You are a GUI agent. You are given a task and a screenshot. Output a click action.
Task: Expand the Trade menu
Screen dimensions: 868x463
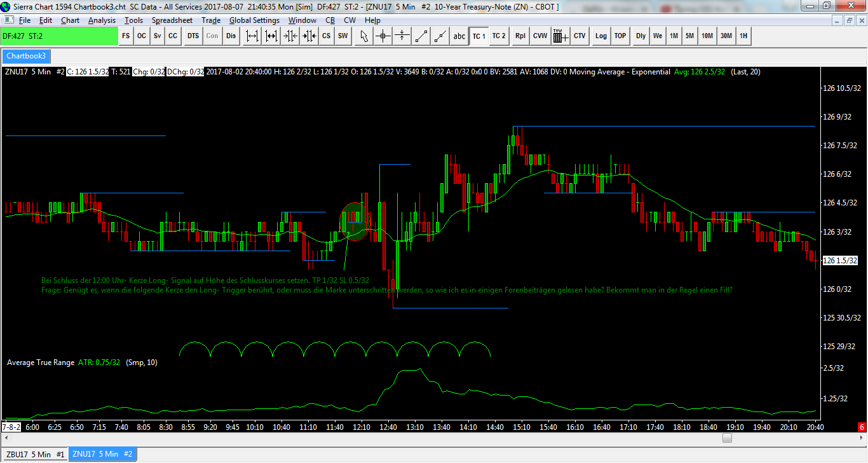pyautogui.click(x=211, y=20)
